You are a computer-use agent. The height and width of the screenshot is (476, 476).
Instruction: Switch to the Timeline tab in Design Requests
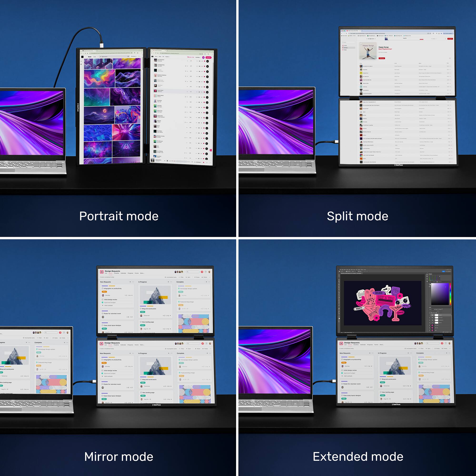[117, 273]
